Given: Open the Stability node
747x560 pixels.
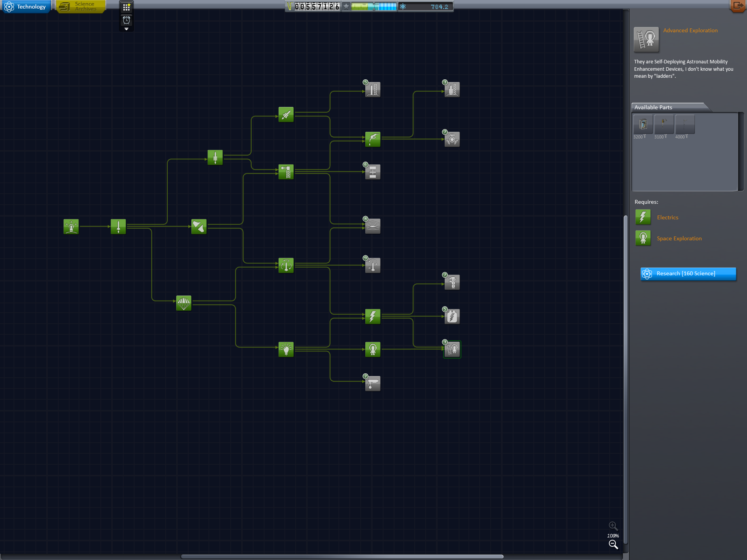Looking at the screenshot, I should (286, 265).
